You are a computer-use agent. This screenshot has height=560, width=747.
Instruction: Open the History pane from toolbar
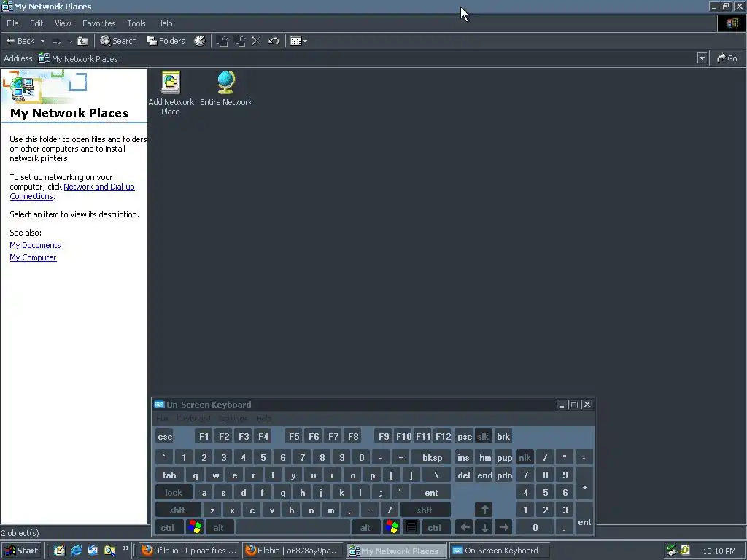pyautogui.click(x=200, y=41)
